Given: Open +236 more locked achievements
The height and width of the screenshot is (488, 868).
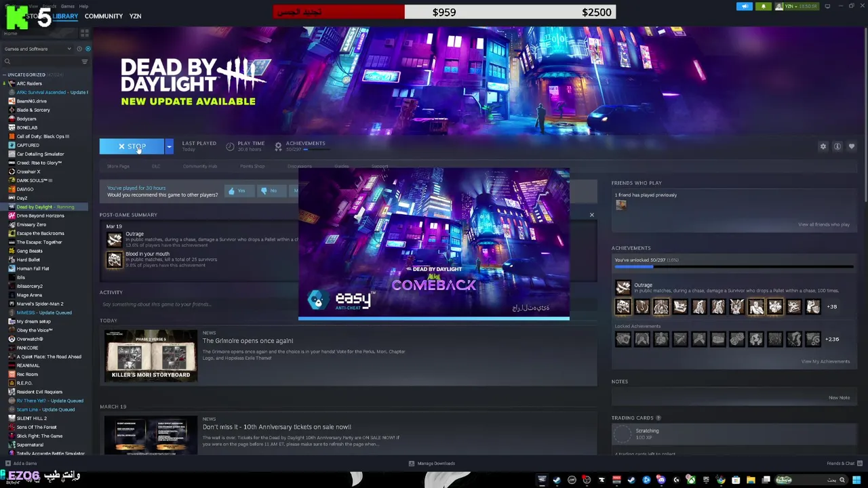Looking at the screenshot, I should (x=832, y=339).
